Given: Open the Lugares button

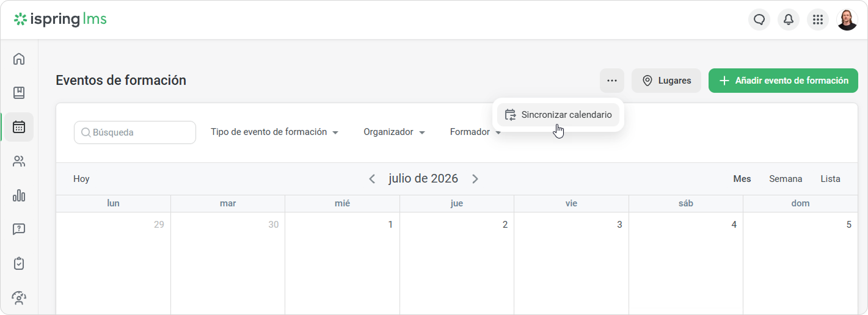Looking at the screenshot, I should [x=666, y=81].
